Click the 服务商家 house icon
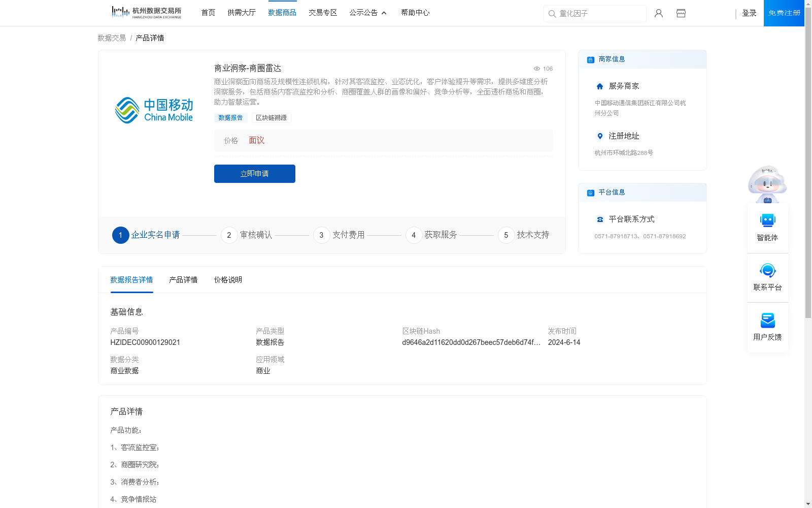Screen dimensions: 812x508 600,86
